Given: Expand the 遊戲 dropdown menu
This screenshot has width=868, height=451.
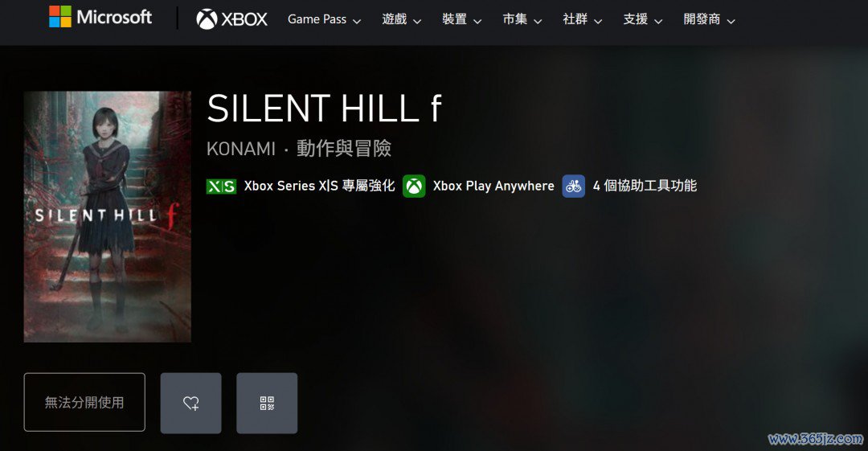Looking at the screenshot, I should tap(401, 19).
